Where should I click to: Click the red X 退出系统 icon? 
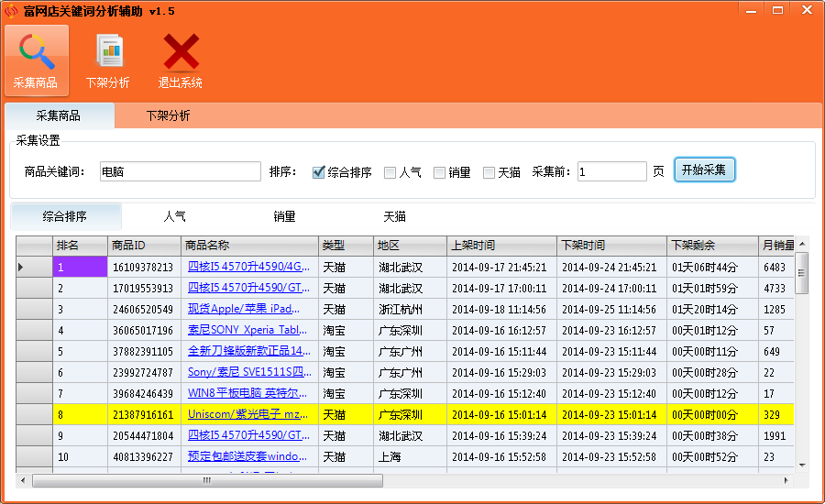181,53
